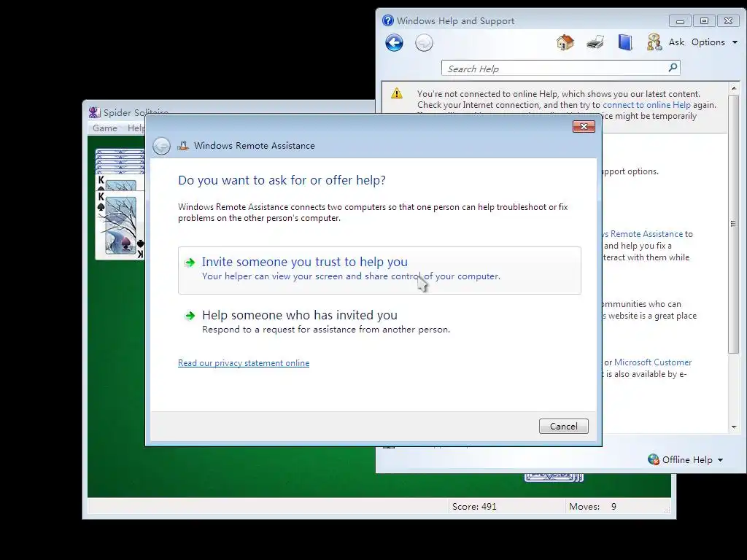
Task: Click the printer icon in Help window
Action: click(595, 42)
